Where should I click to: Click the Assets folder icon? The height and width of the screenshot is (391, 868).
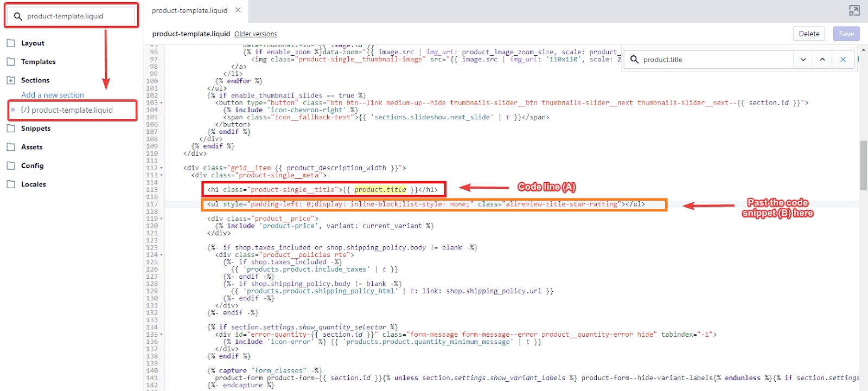[x=11, y=147]
